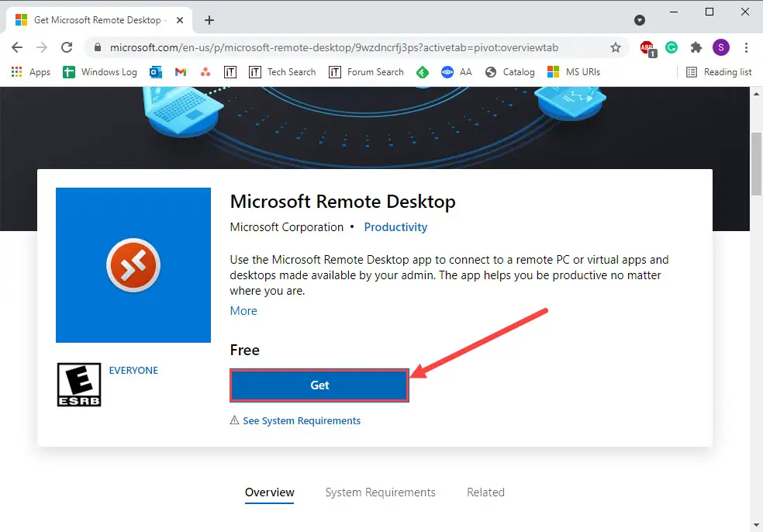
Task: Open the Extensions puzzle menu
Action: tap(696, 47)
